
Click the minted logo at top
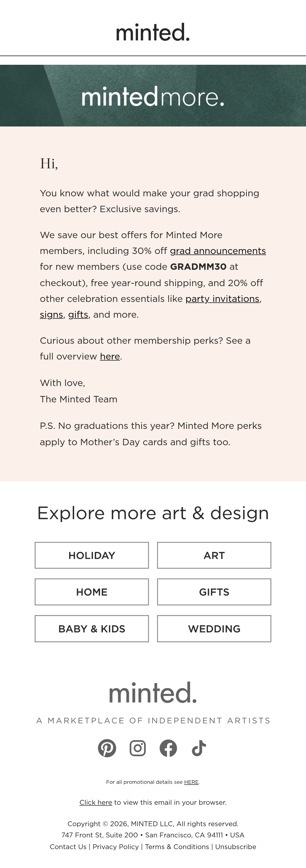(x=153, y=32)
